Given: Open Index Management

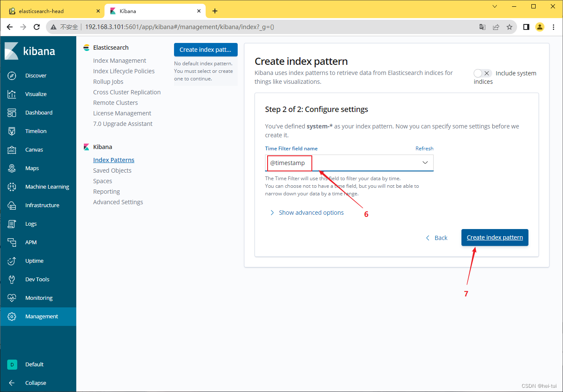Looking at the screenshot, I should tap(120, 61).
